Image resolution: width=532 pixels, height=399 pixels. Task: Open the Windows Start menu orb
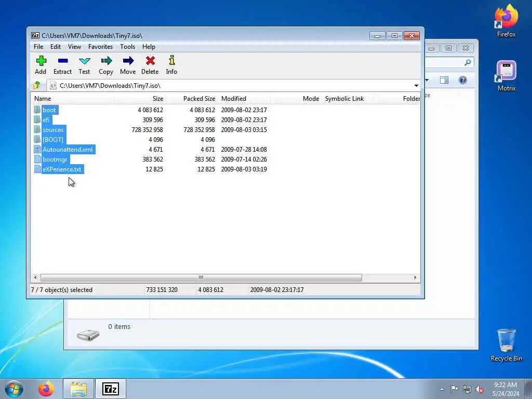pos(14,389)
